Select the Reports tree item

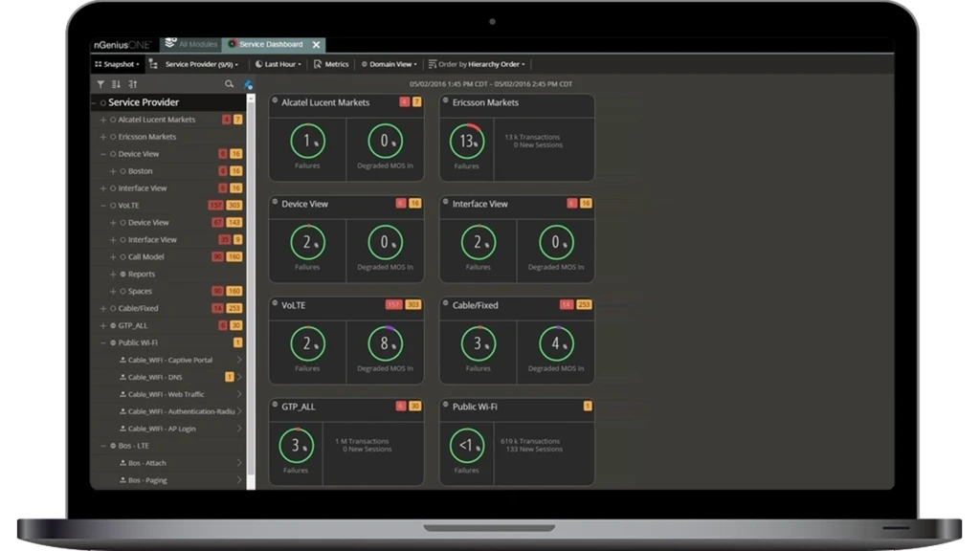click(142, 274)
